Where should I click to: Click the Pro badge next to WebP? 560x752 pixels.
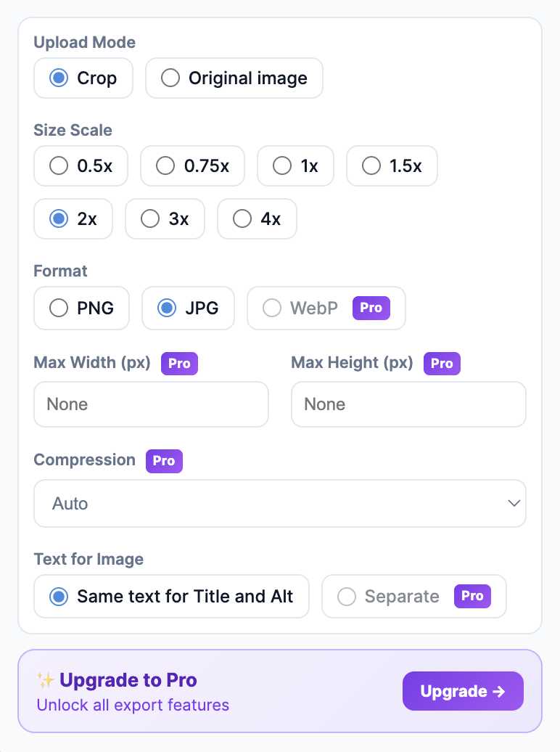pyautogui.click(x=371, y=308)
